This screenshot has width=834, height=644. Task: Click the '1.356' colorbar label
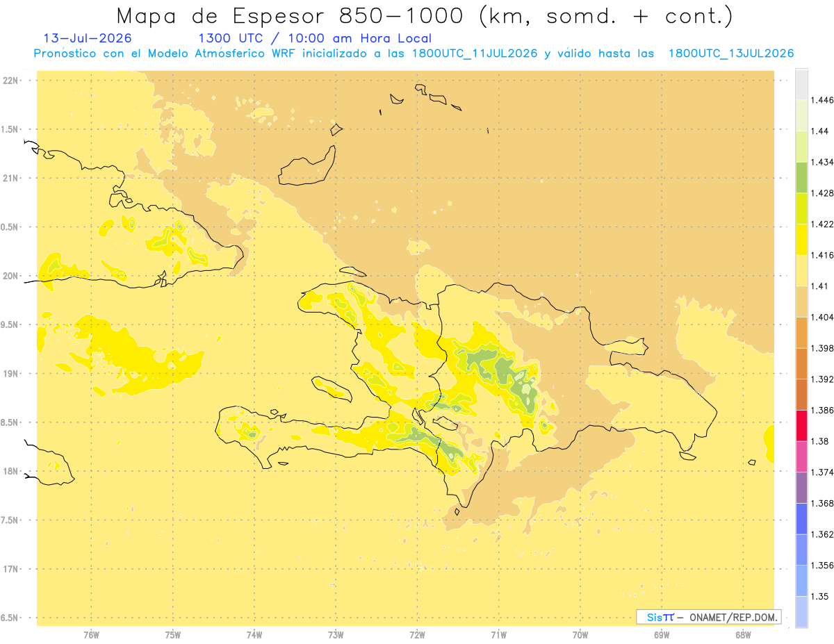coord(821,565)
